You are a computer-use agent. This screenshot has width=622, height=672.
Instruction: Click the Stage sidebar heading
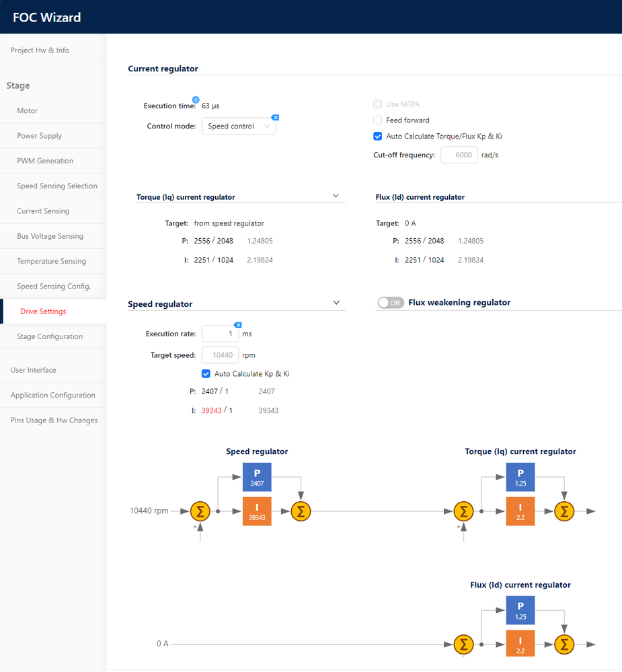tap(18, 85)
